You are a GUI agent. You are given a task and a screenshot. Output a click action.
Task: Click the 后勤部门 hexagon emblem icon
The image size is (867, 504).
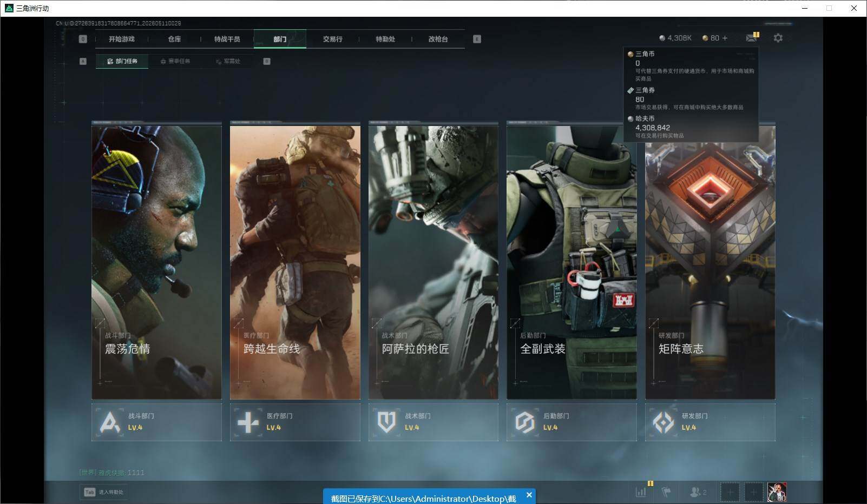(x=525, y=422)
